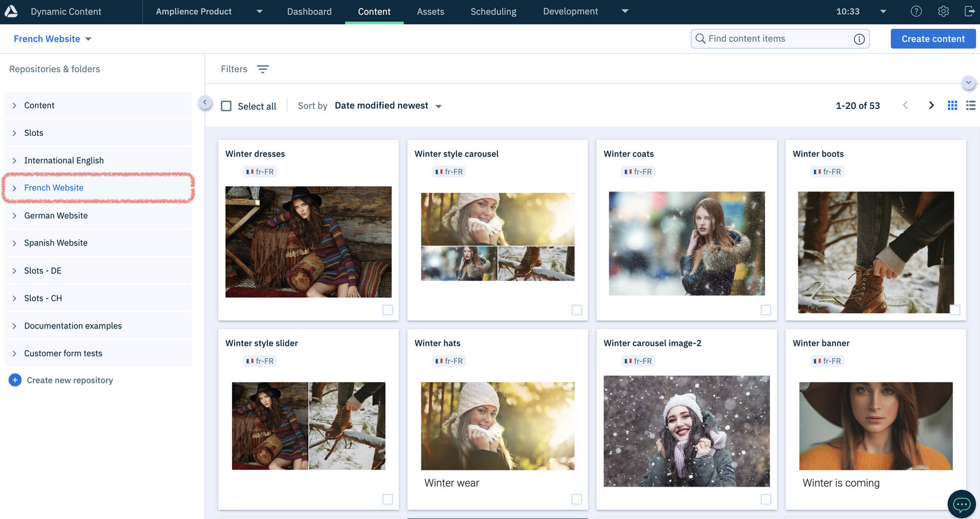Expand the International English repository
The width and height of the screenshot is (980, 519).
click(15, 161)
